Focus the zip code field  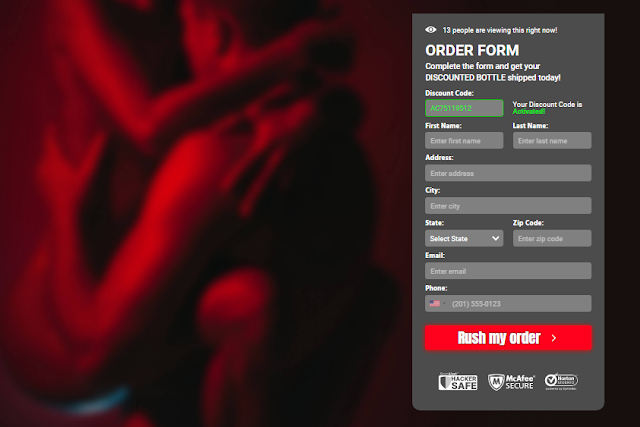tap(552, 238)
